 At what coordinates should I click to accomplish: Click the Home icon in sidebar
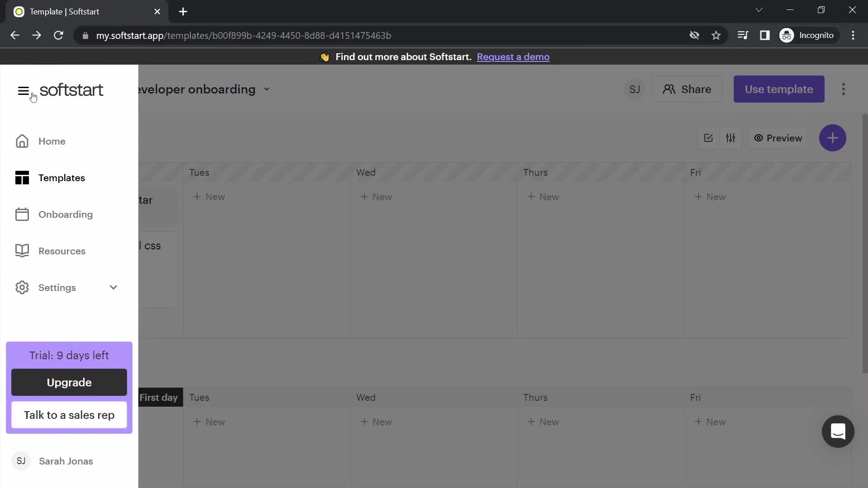tap(22, 141)
